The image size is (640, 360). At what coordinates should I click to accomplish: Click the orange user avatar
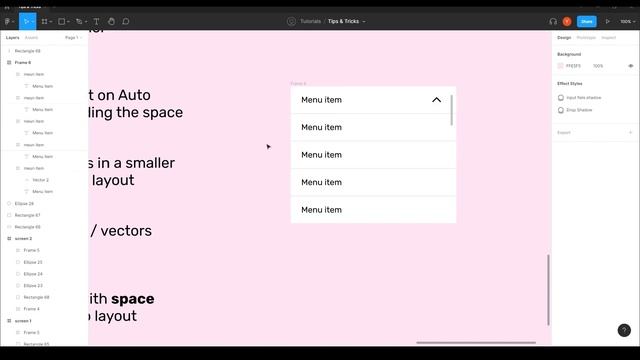click(567, 22)
